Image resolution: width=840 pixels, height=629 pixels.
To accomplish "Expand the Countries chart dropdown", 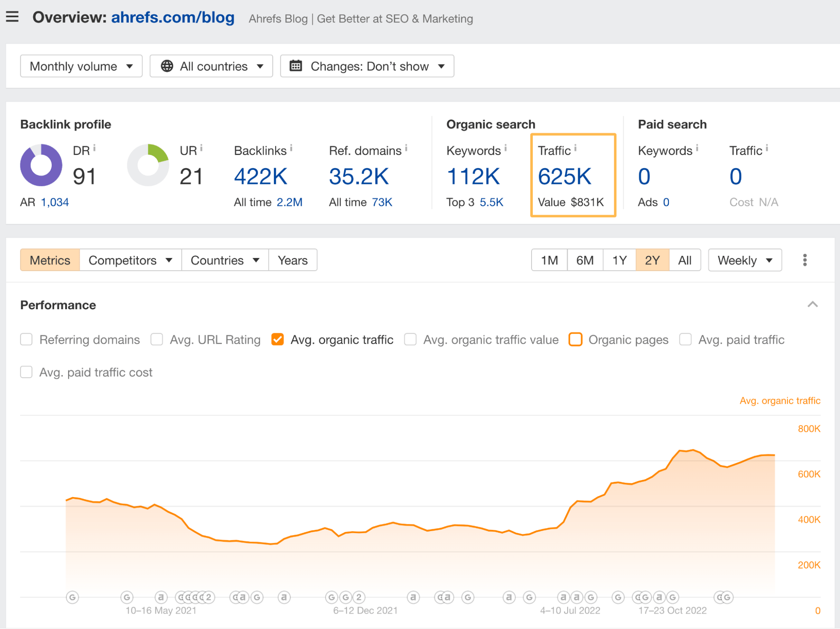I will point(225,261).
